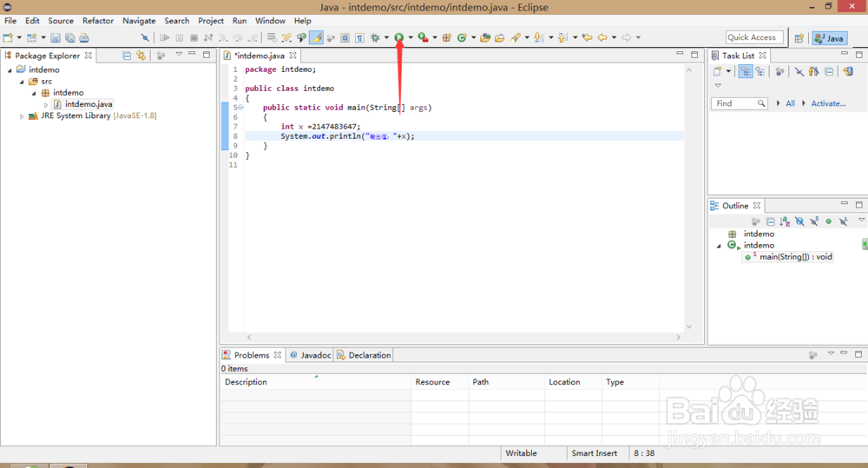Close the Task List view with its X
The image size is (868, 468).
tap(762, 56)
